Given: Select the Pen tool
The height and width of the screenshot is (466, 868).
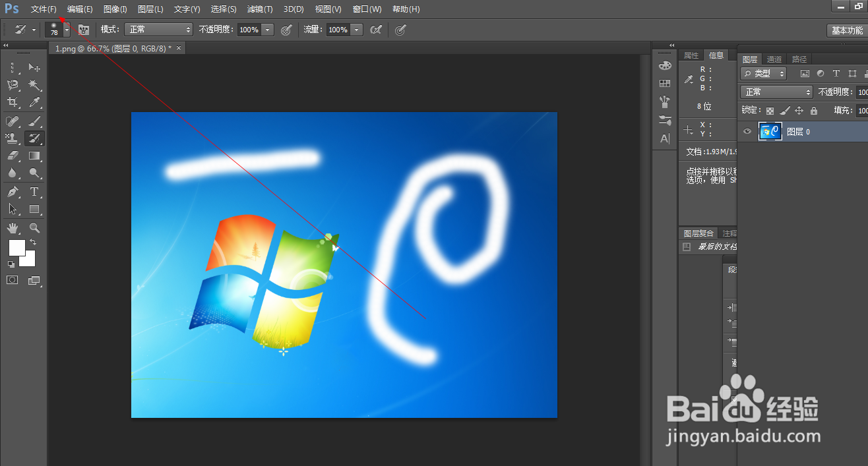Looking at the screenshot, I should tap(13, 192).
